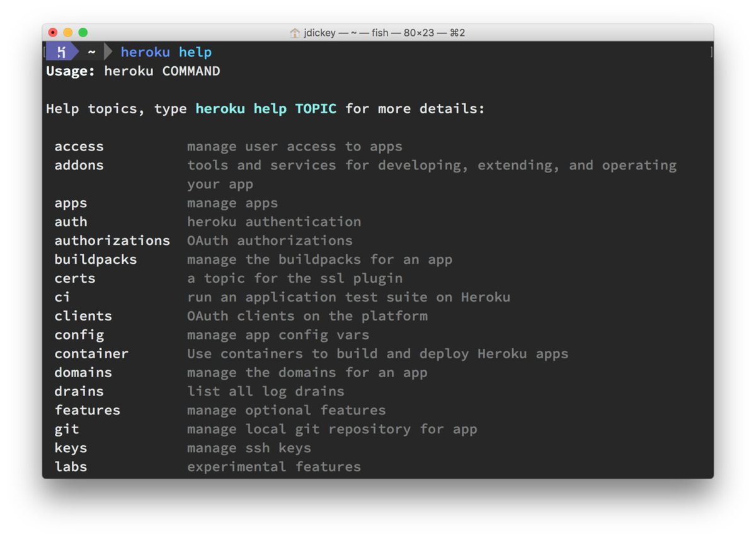
Task: Click the 'ci' topic name
Action: point(62,297)
